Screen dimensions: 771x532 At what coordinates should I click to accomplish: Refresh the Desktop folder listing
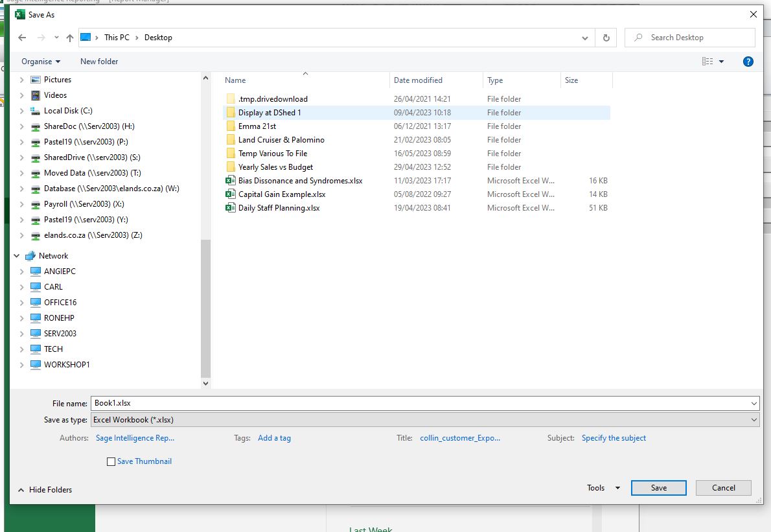[606, 38]
